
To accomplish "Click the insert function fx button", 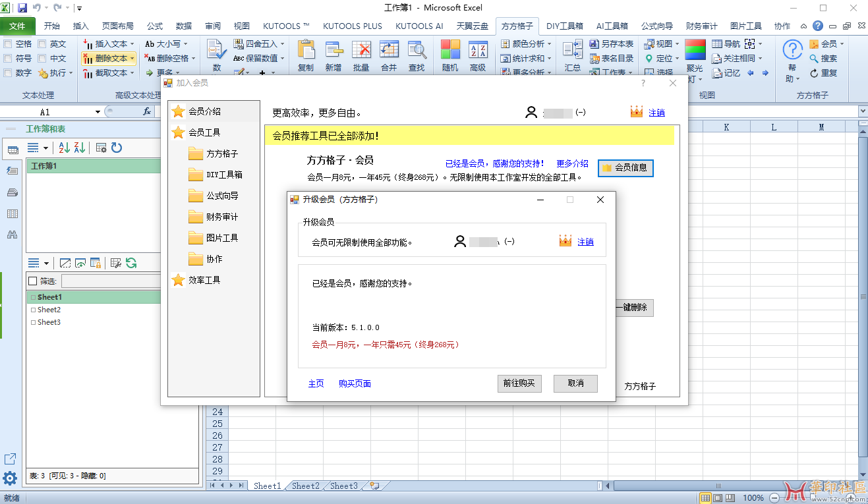I will (x=148, y=111).
